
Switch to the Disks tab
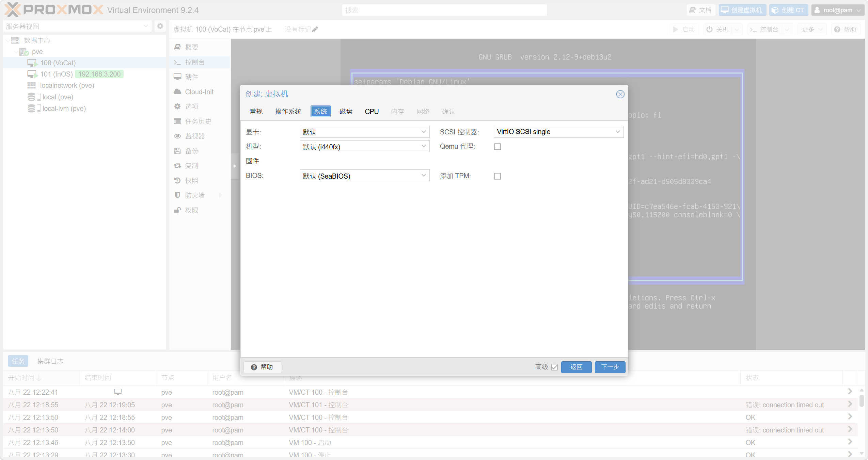(346, 112)
